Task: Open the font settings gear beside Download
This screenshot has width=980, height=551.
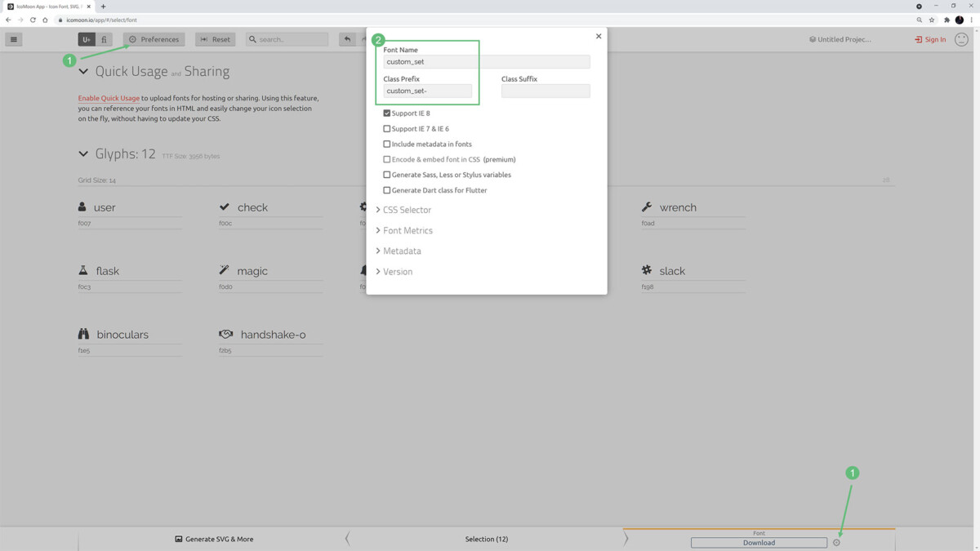Action: [x=836, y=542]
